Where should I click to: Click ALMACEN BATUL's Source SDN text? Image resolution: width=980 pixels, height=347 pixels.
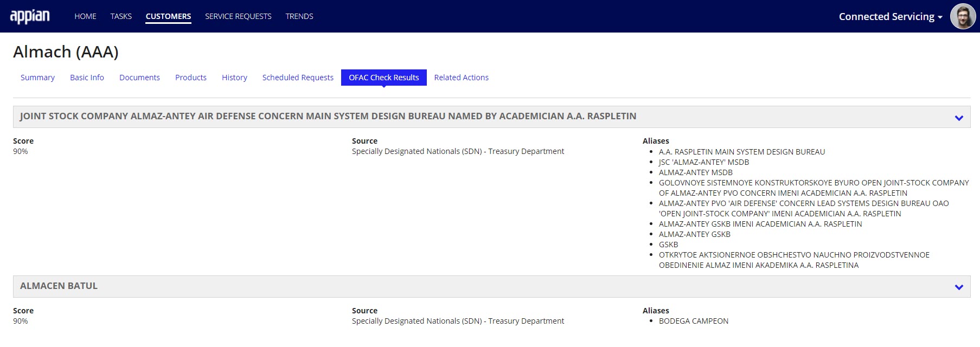pyautogui.click(x=458, y=321)
